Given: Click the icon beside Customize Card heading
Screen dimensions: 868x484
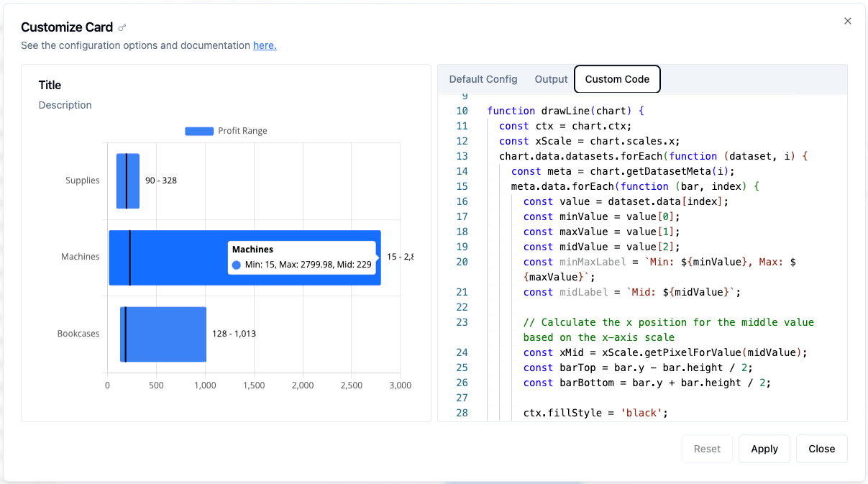Looking at the screenshot, I should (x=122, y=28).
